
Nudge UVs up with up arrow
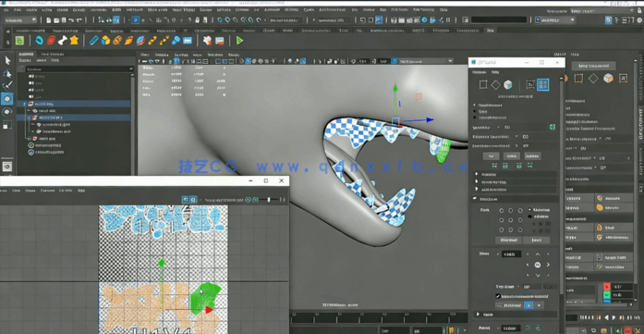point(538,254)
